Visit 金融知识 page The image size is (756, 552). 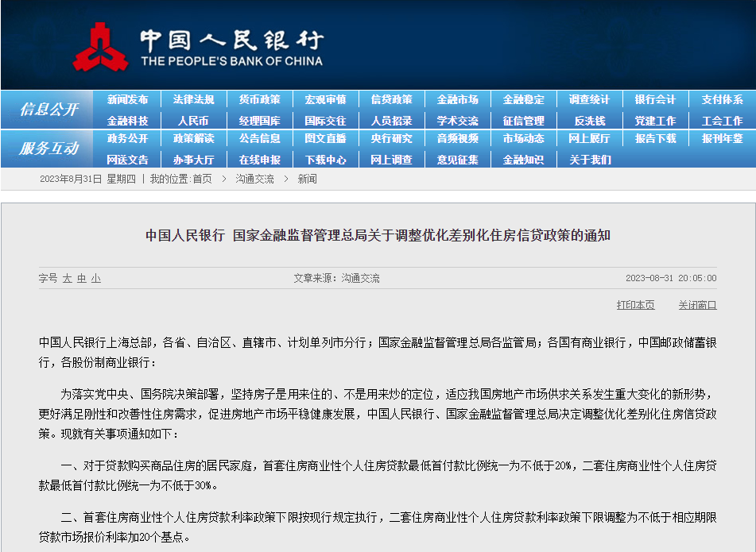[524, 160]
